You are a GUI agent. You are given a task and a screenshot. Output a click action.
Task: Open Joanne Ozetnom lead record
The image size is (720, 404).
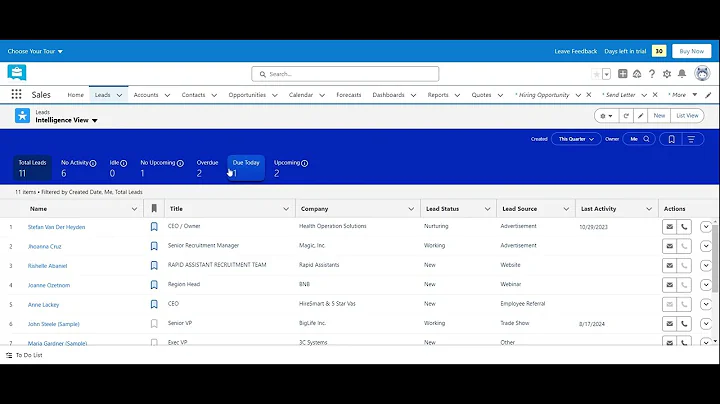pos(49,285)
